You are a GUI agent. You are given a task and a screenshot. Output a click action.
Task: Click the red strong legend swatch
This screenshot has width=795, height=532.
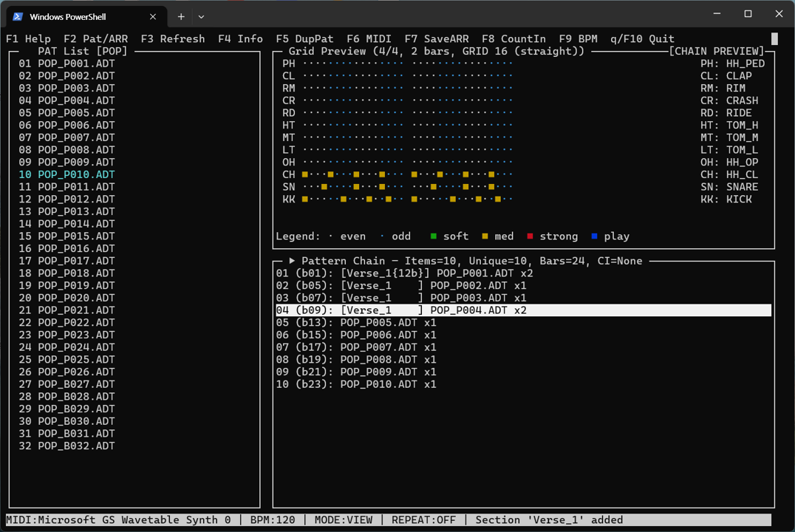pos(530,236)
